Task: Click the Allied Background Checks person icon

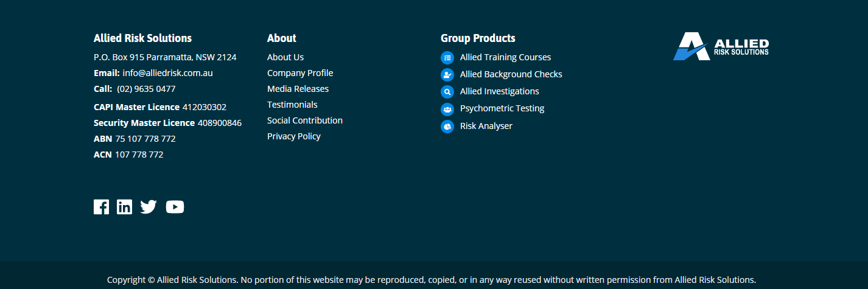Action: [447, 75]
